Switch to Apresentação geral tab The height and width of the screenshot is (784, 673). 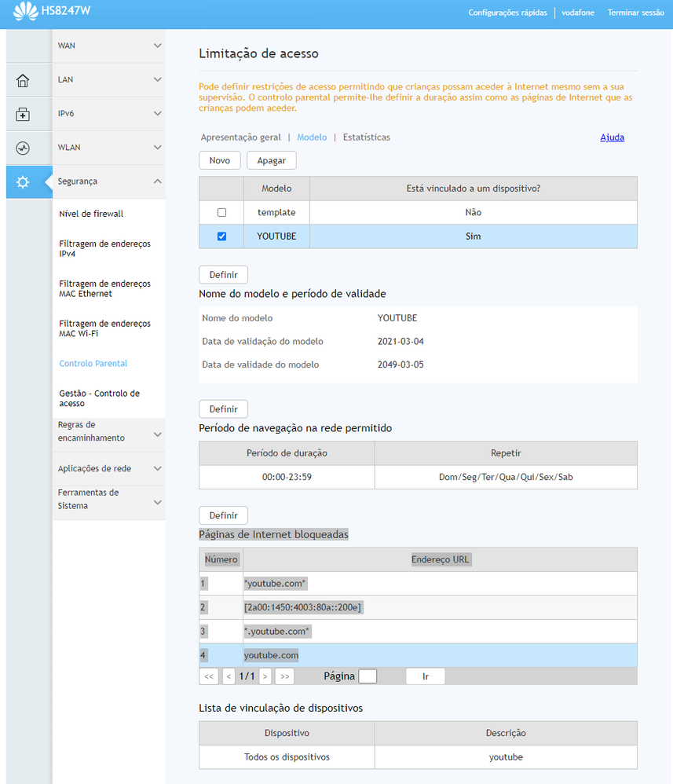click(x=240, y=137)
